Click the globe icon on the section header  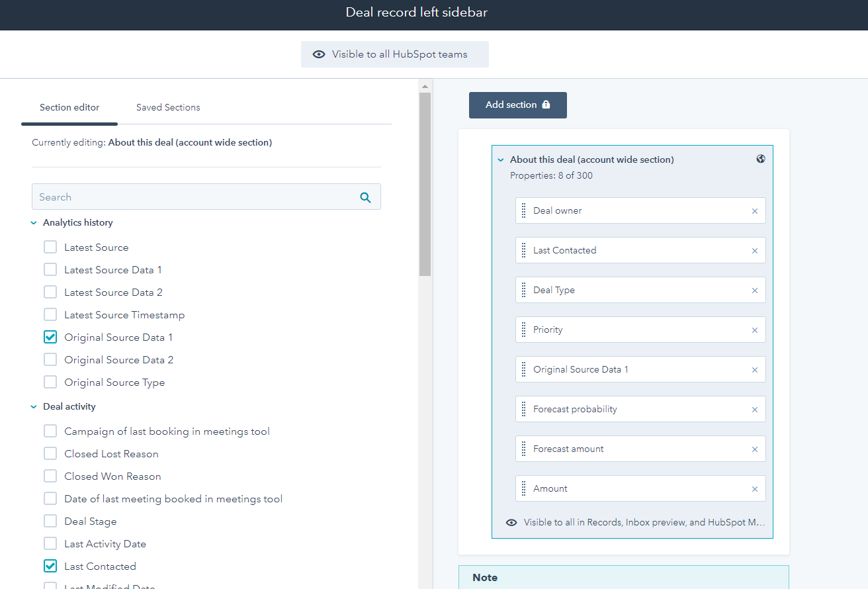tap(761, 159)
